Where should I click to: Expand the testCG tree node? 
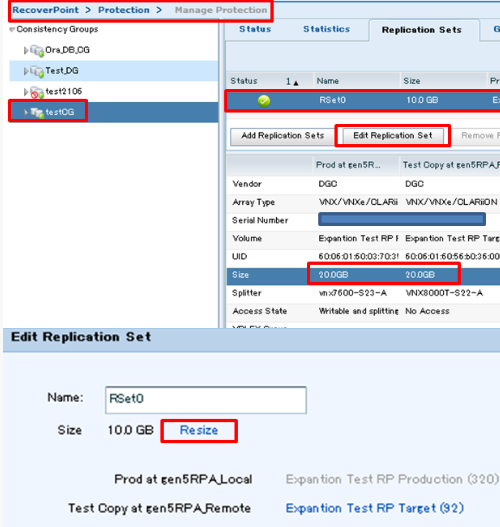pos(26,112)
